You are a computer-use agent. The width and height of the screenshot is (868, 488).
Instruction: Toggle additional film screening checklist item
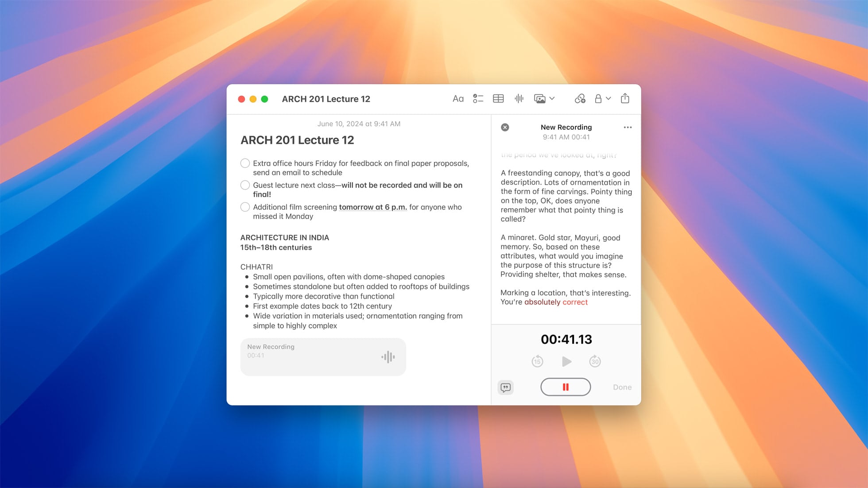tap(244, 207)
